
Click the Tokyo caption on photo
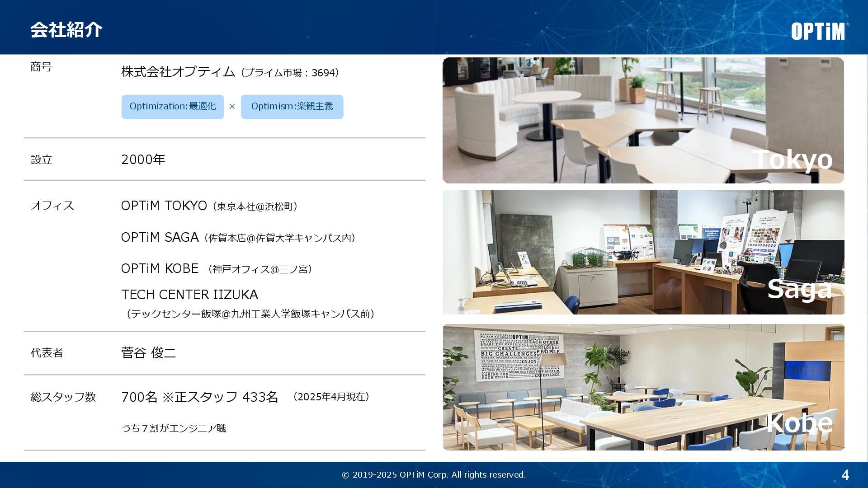(792, 159)
